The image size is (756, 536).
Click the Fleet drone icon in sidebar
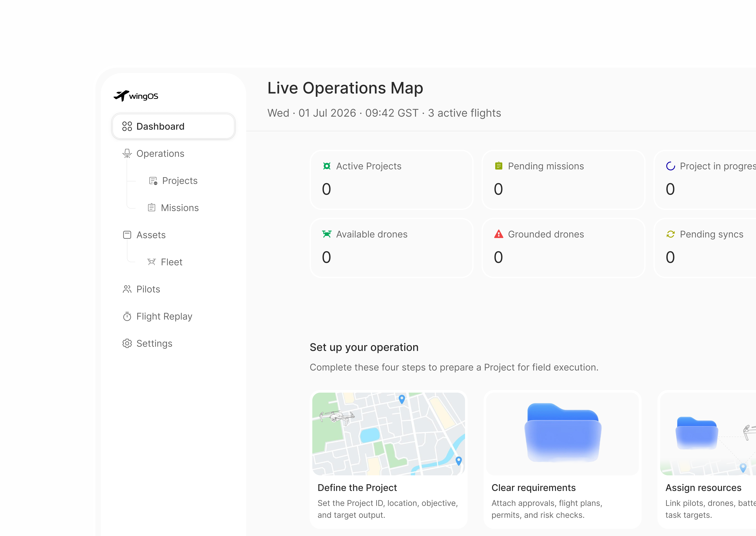coord(152,262)
